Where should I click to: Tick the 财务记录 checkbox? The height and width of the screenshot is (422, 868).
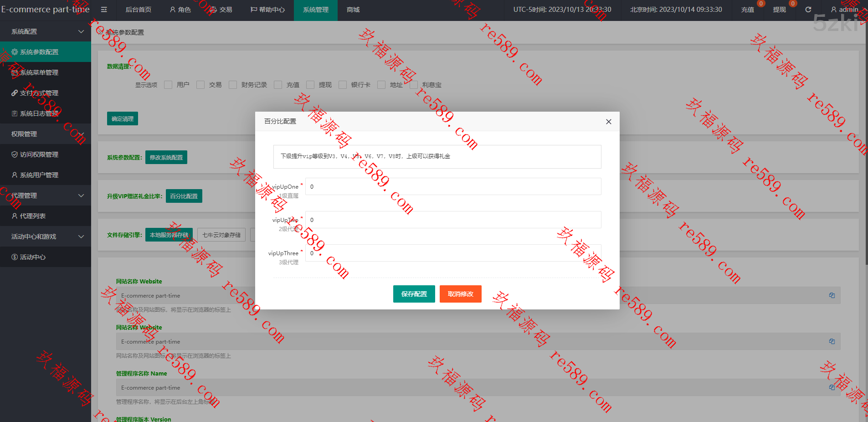tap(233, 85)
